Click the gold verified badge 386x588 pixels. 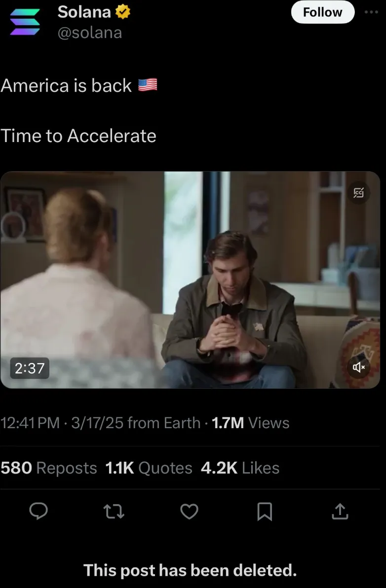coord(122,12)
